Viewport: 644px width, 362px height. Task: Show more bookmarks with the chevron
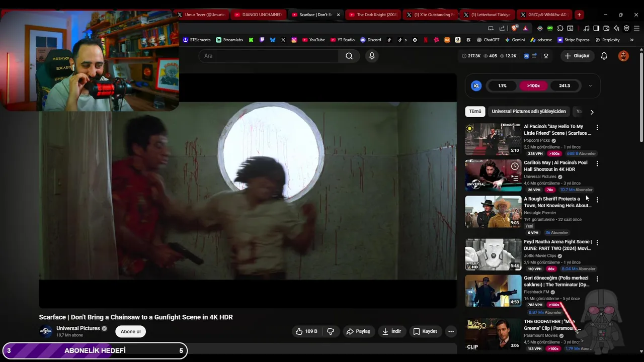tap(631, 40)
